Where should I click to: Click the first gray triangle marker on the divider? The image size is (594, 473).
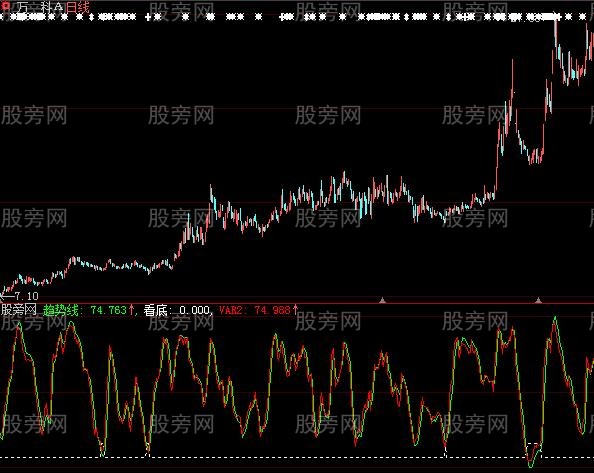click(383, 300)
